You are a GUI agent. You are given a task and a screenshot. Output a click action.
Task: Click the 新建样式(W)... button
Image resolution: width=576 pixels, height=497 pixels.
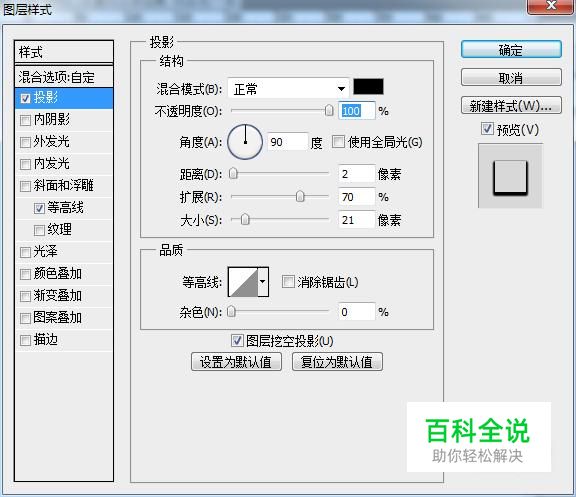pos(511,106)
